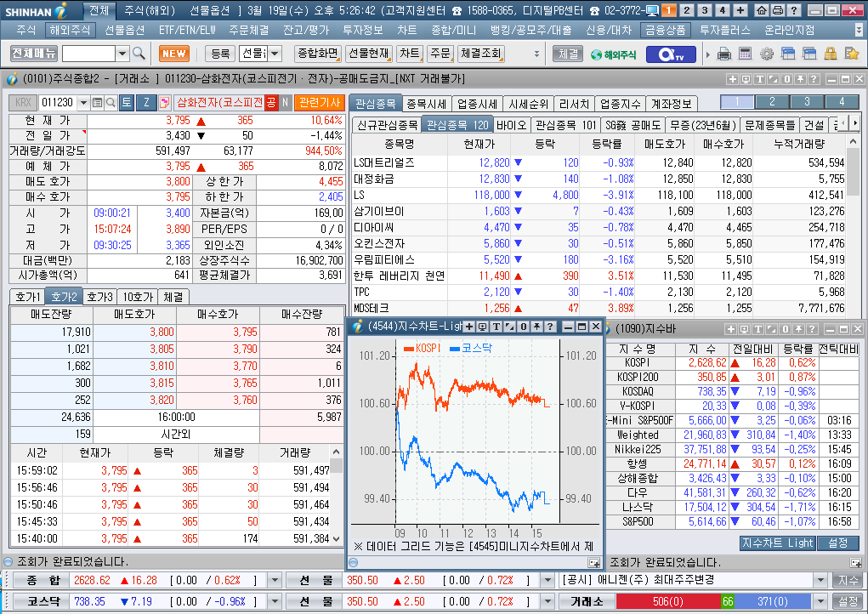The width and height of the screenshot is (868, 614).
Task: Open the stock code 011230 history dropdown
Action: point(83,102)
